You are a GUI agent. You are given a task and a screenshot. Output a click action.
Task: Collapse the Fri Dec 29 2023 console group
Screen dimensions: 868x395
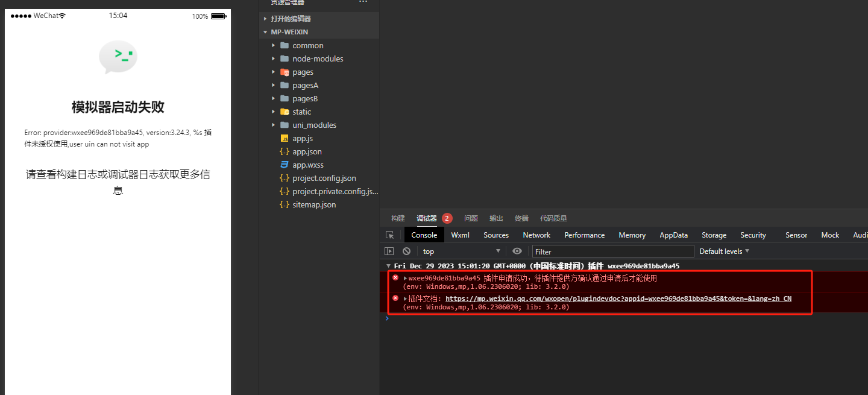coord(389,266)
